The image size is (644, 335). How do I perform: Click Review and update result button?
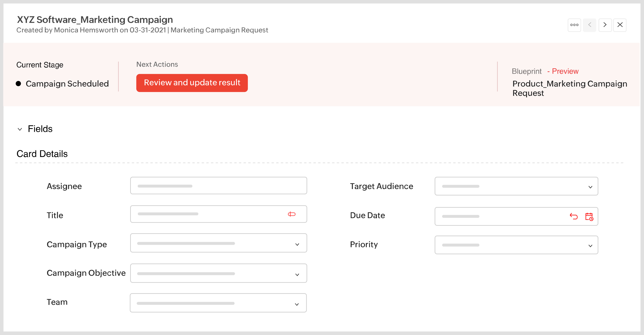(x=192, y=83)
